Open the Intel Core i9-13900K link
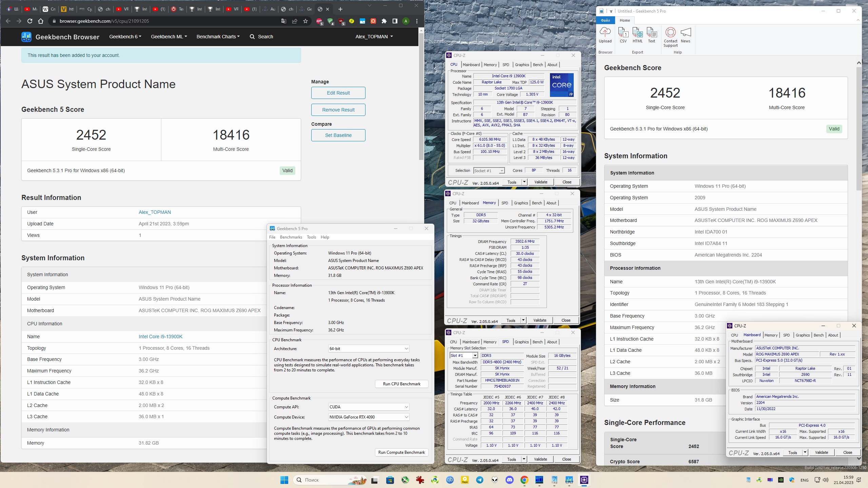 [160, 337]
